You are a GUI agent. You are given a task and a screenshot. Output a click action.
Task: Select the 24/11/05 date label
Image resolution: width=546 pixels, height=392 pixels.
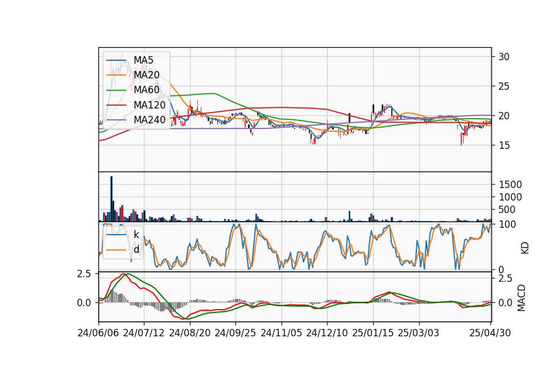pyautogui.click(x=281, y=333)
